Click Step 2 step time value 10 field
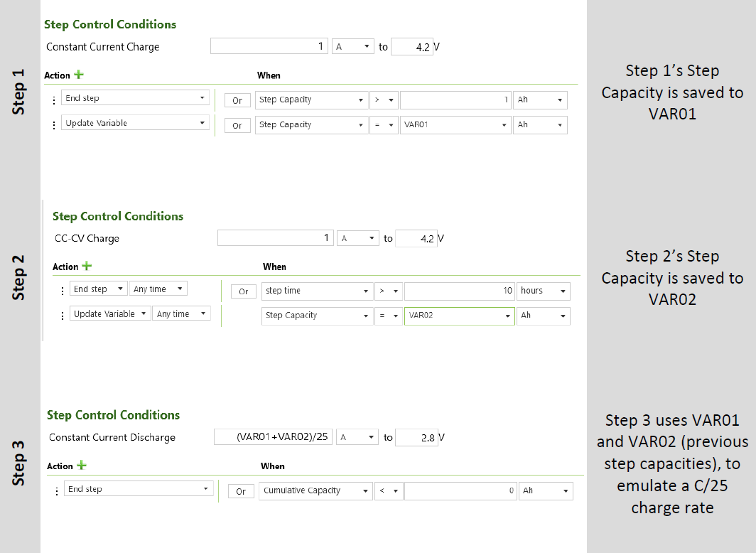This screenshot has width=756, height=553. click(460, 291)
